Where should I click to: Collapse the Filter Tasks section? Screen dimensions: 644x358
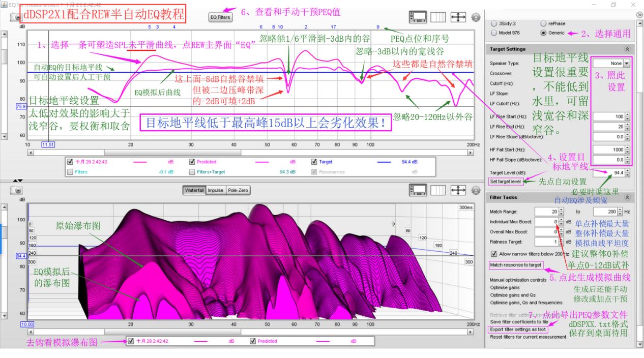pyautogui.click(x=628, y=197)
